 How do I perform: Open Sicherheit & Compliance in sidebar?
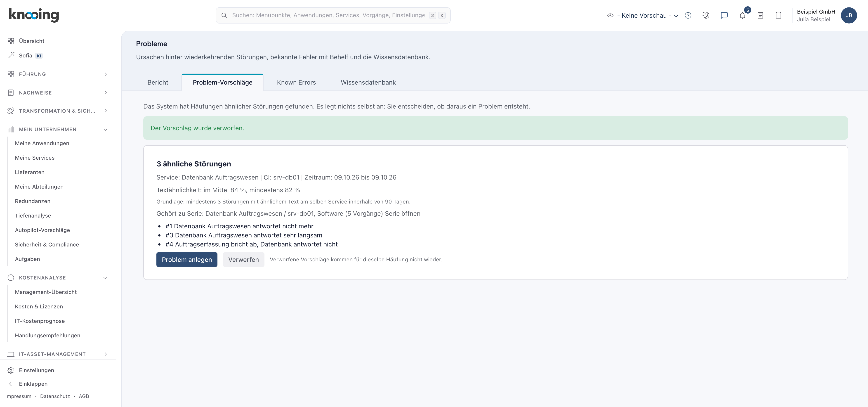[47, 245]
